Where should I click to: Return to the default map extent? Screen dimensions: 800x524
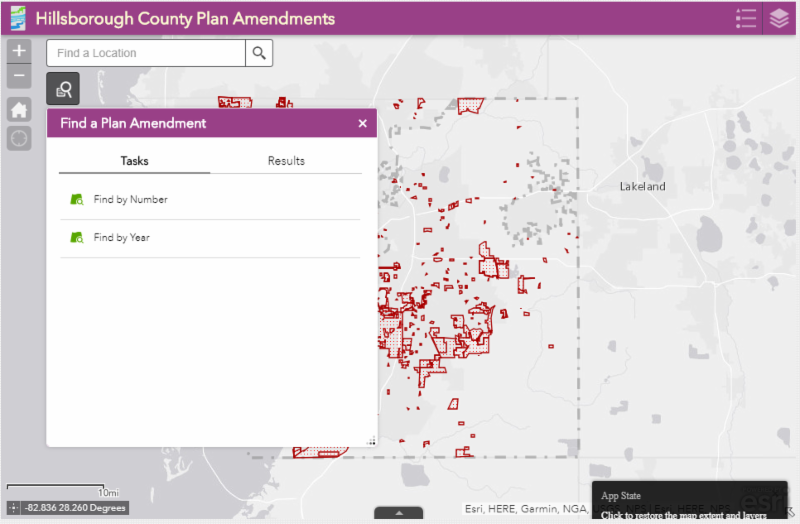tap(19, 110)
